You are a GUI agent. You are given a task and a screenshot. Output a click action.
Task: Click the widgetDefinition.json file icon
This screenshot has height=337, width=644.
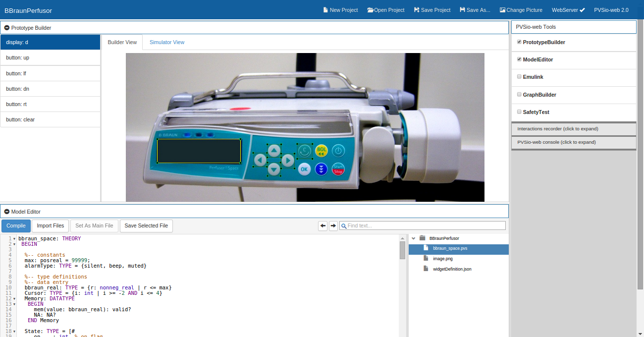(x=426, y=269)
